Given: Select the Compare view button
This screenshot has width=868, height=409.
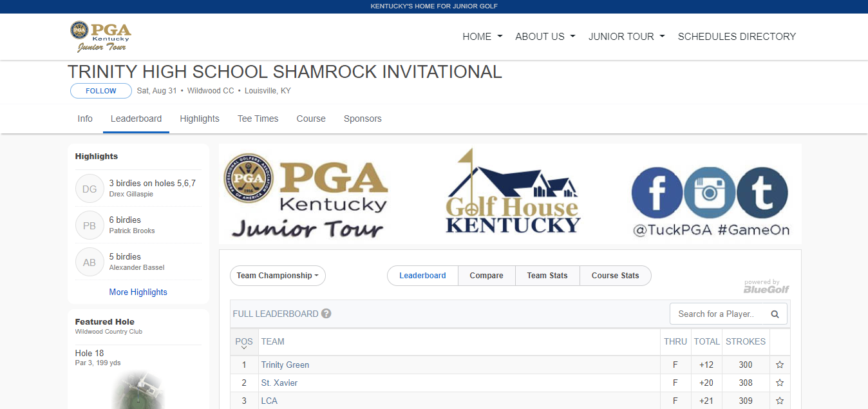Looking at the screenshot, I should 486,276.
